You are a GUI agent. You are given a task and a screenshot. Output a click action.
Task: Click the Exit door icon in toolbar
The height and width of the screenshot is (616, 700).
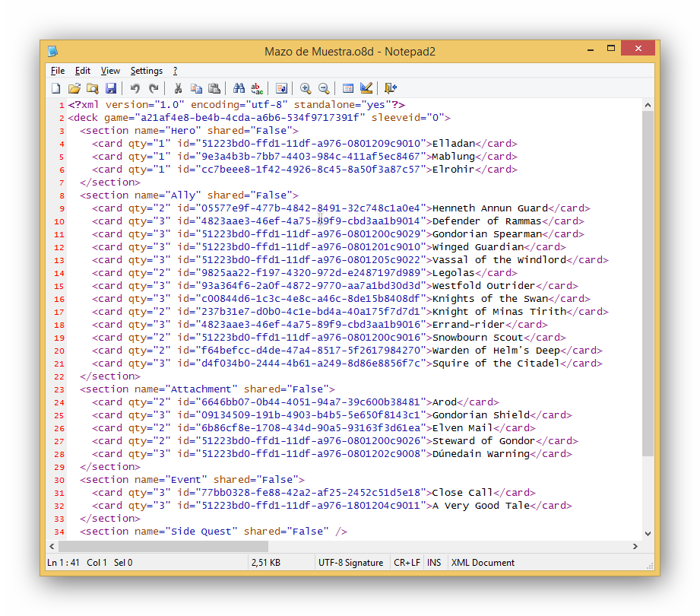391,88
